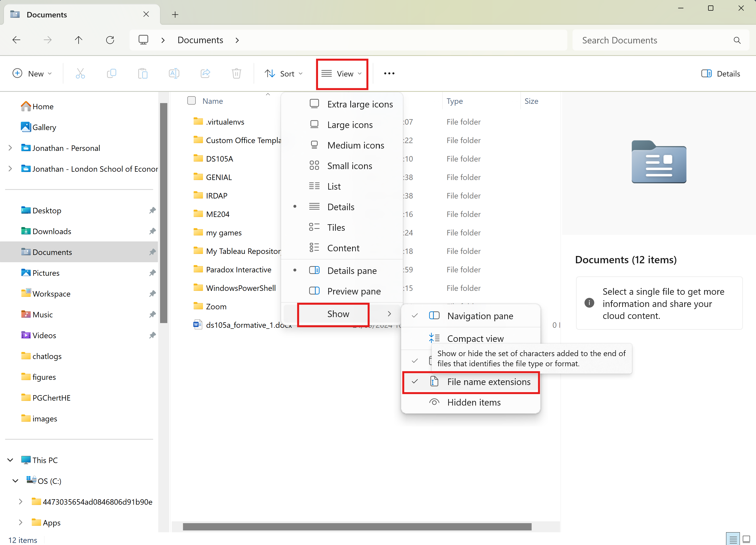The width and height of the screenshot is (756, 545).
Task: Go forward with the right arrow
Action: pos(48,40)
